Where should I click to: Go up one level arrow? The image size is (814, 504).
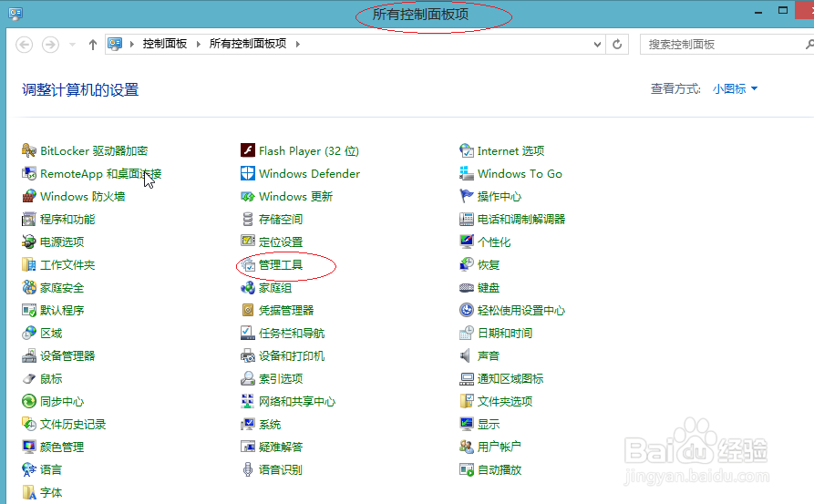(x=92, y=44)
